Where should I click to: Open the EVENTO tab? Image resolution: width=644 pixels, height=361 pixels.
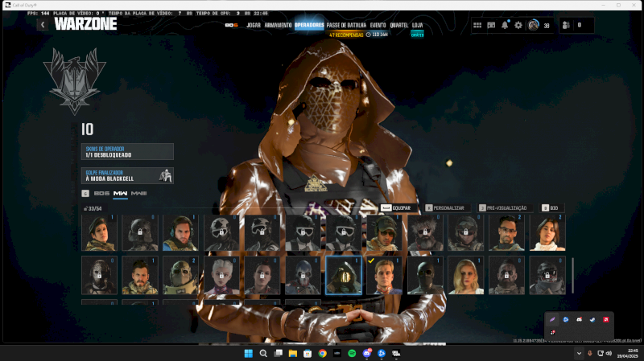click(x=378, y=25)
